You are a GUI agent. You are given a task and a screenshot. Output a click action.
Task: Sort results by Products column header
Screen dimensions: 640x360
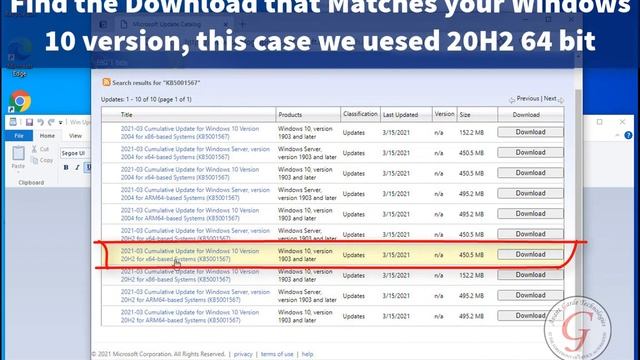(x=290, y=115)
